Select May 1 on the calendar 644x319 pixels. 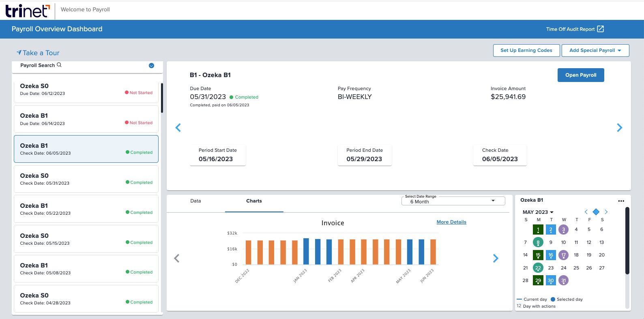coord(538,230)
